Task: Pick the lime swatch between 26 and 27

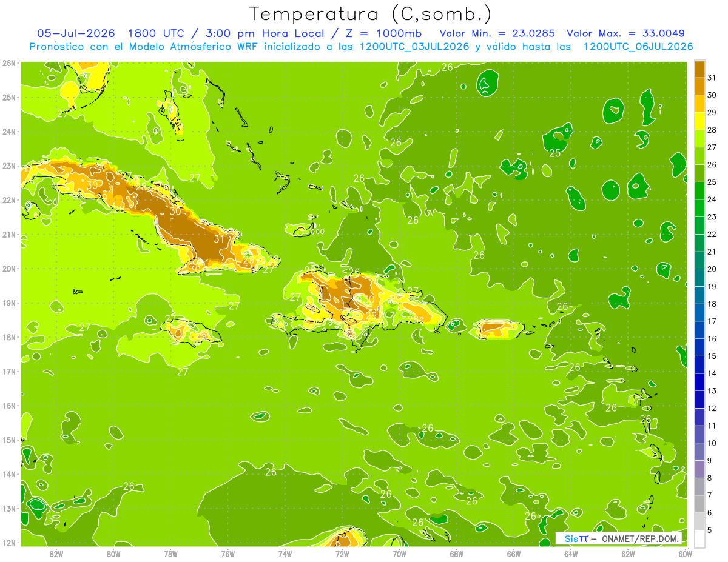Action: click(x=699, y=156)
